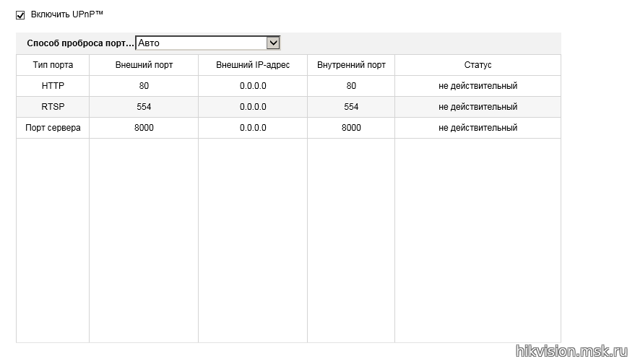Screen dimensions: 635x364
Task: Click the Тип порта column header
Action: pyautogui.click(x=53, y=65)
